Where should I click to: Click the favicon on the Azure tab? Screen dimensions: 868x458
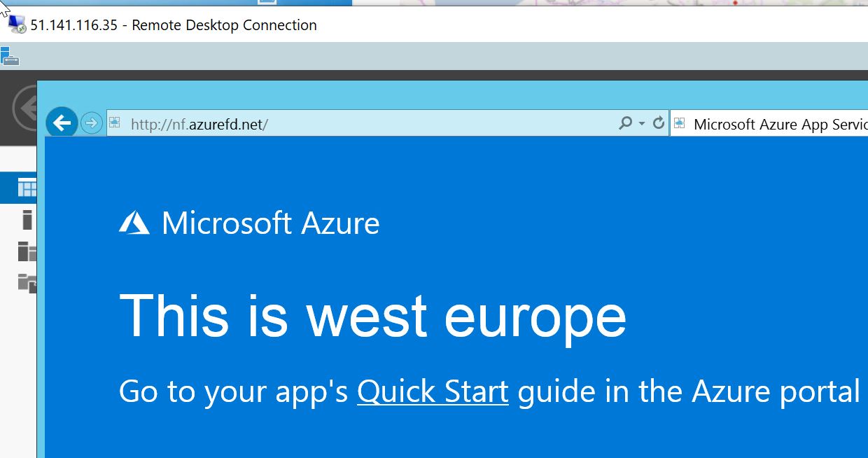678,125
